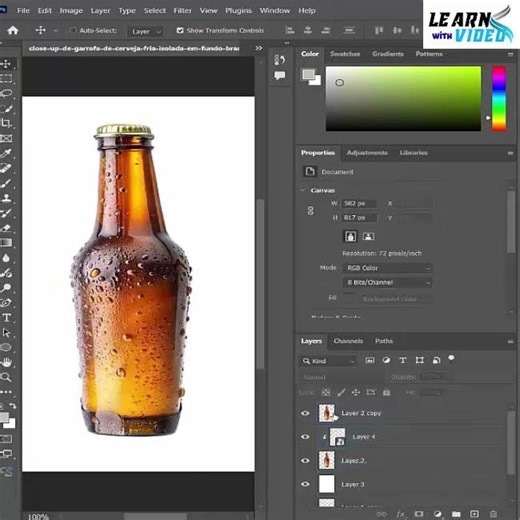The width and height of the screenshot is (520, 520).
Task: Open the Auto-Select Layer dropdown
Action: click(146, 31)
